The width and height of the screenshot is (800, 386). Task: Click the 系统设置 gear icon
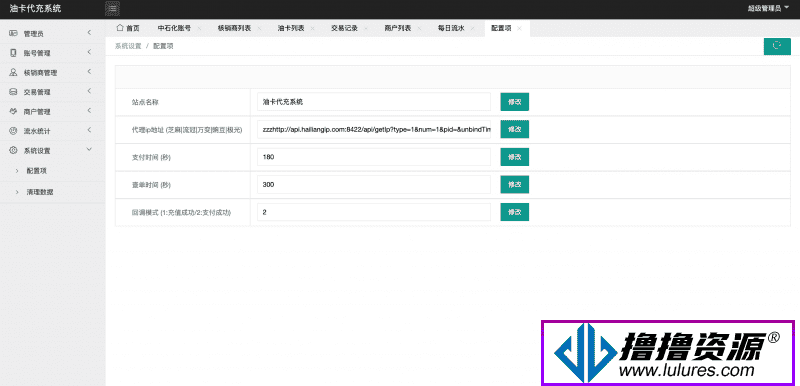(x=13, y=150)
